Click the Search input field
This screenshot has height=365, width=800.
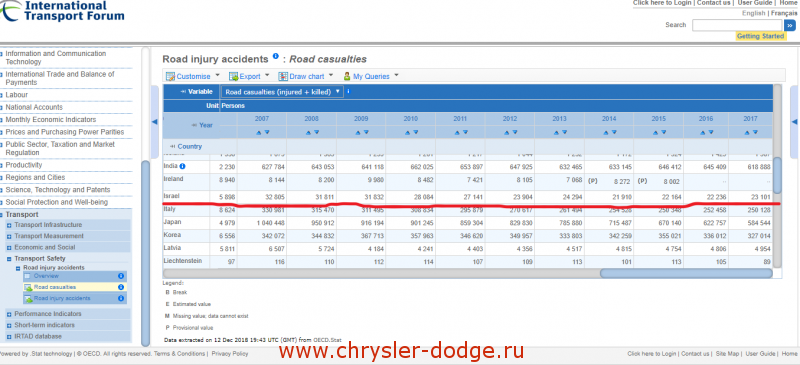(737, 25)
